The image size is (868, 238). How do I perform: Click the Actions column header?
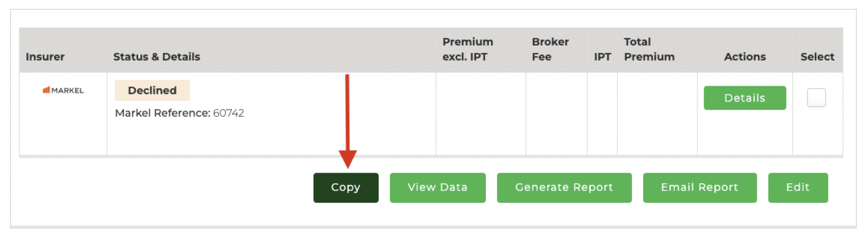pos(744,57)
